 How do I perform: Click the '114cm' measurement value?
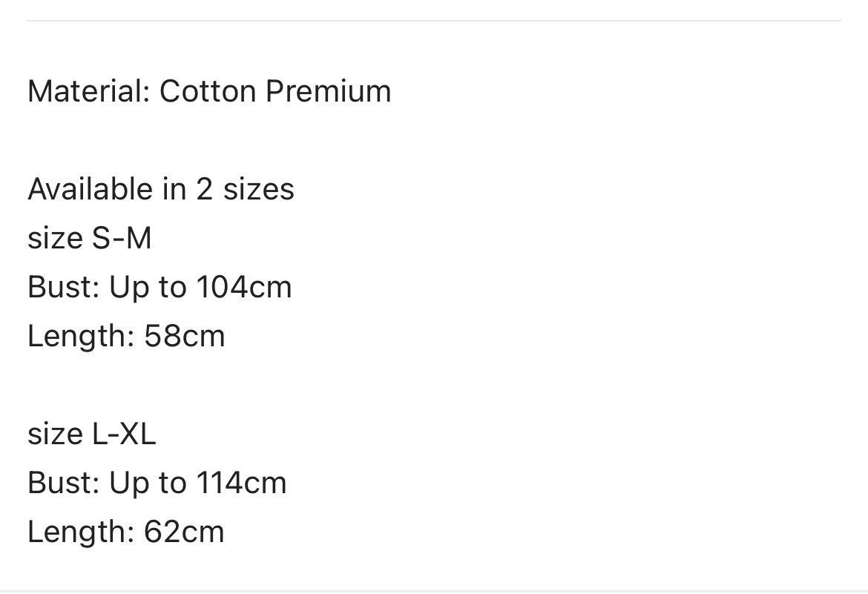click(242, 482)
